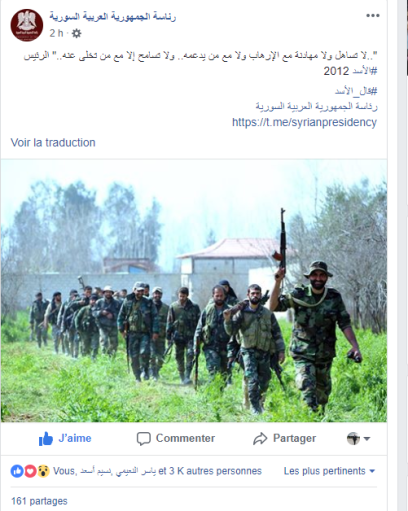Click the Partager share arrow icon

[260, 439]
